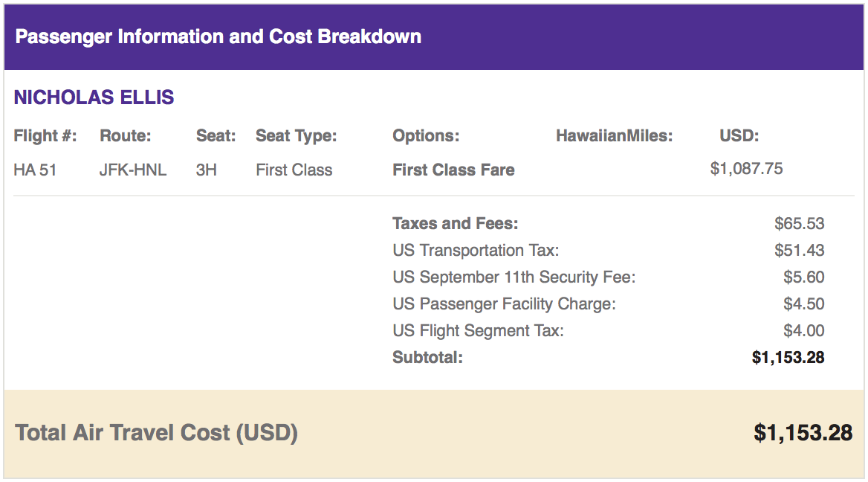Click the HawaiianMiles column heading
The height and width of the screenshot is (482, 868).
pos(614,136)
